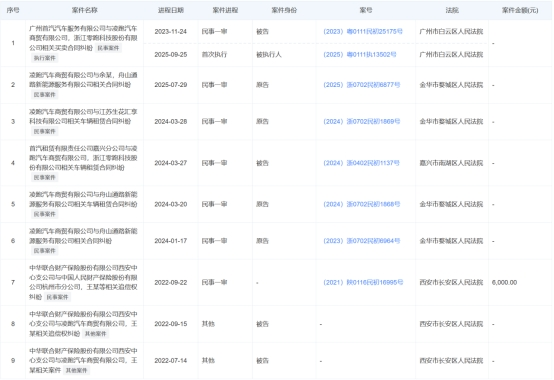
Task: Click 被告 in the 2022-09-15 row
Action: point(263,324)
